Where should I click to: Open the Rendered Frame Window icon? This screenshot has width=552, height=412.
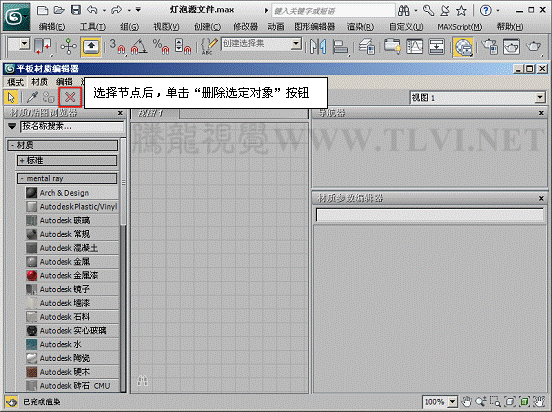click(x=511, y=47)
